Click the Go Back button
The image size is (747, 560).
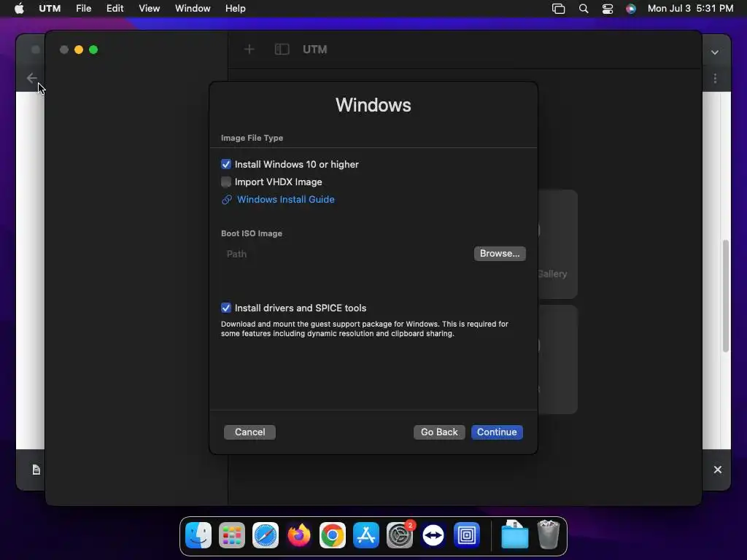[439, 432]
